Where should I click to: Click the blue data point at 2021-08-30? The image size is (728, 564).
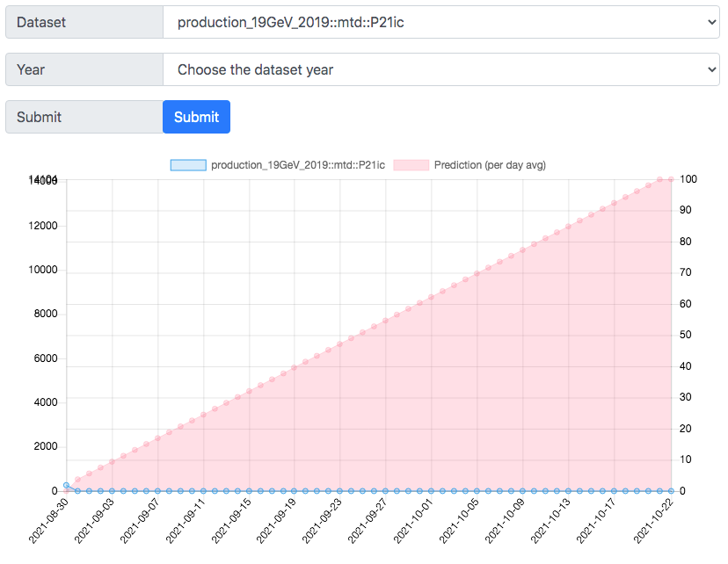pyautogui.click(x=67, y=485)
